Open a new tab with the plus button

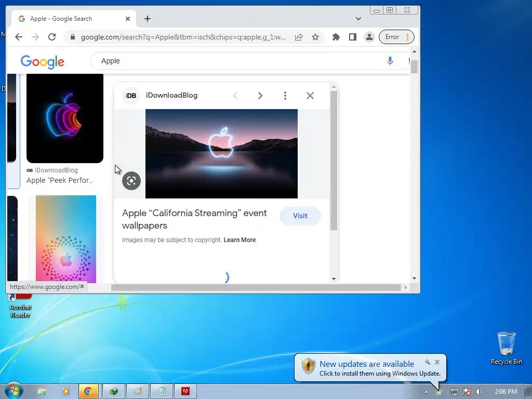(x=147, y=19)
